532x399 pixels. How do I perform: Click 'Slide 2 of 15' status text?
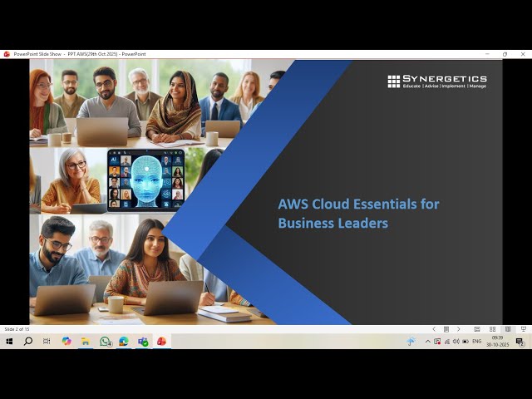coord(17,329)
